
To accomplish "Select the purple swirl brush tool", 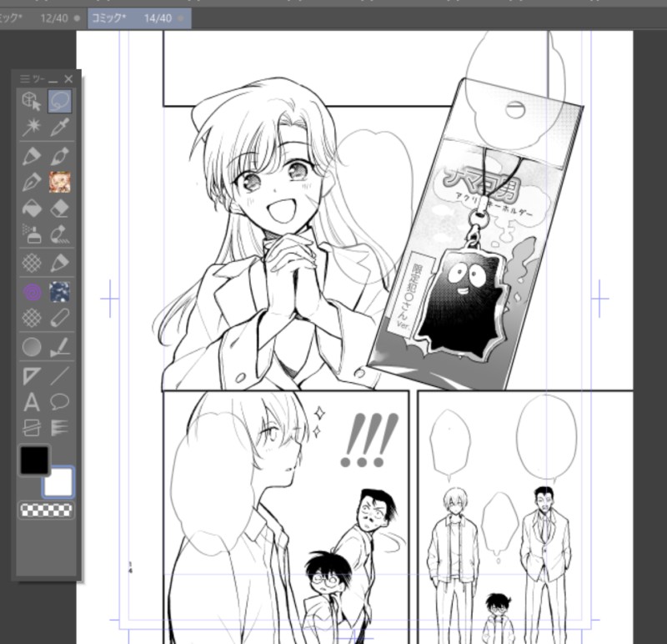I will pyautogui.click(x=32, y=292).
